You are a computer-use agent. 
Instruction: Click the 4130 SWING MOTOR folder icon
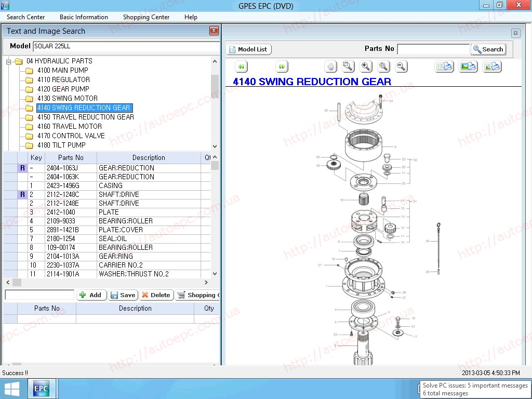pos(30,99)
